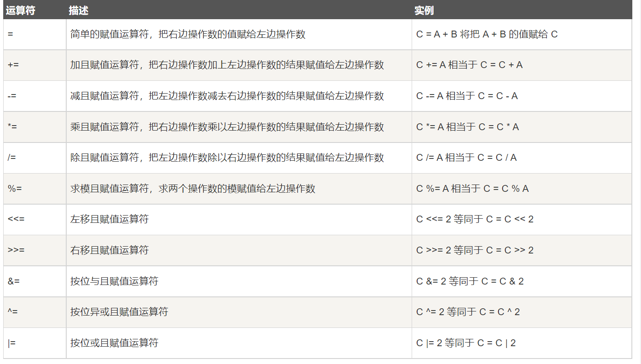Click the *= operator symbol
The image size is (641, 364).
click(13, 127)
